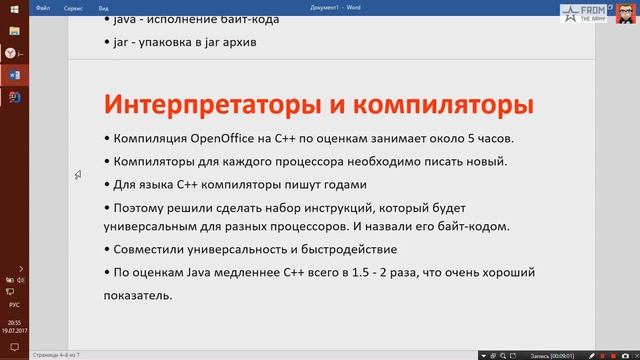This screenshot has height=360, width=640.
Task: Open the app icon below Word in taskbar
Action: (x=15, y=97)
